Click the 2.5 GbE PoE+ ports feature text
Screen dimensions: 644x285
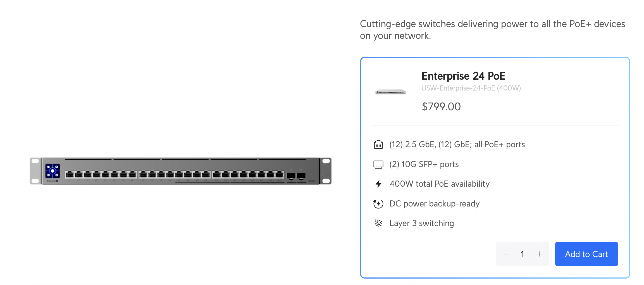[457, 144]
